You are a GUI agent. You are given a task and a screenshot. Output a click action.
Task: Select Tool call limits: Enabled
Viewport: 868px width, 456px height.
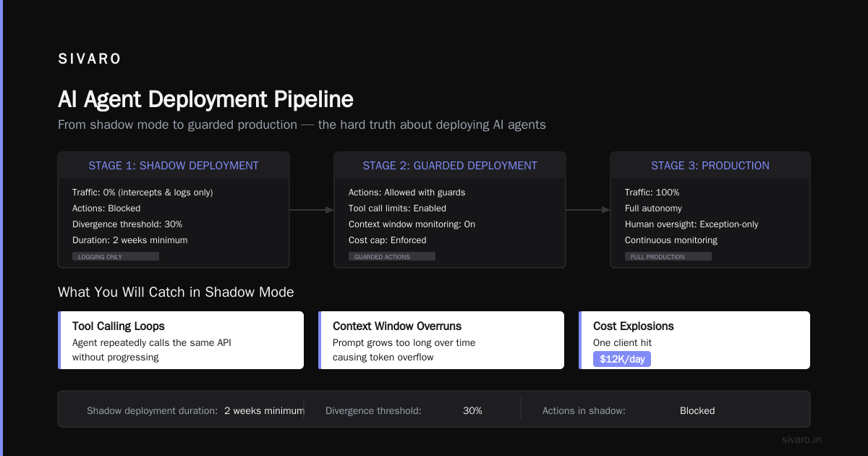tap(398, 208)
